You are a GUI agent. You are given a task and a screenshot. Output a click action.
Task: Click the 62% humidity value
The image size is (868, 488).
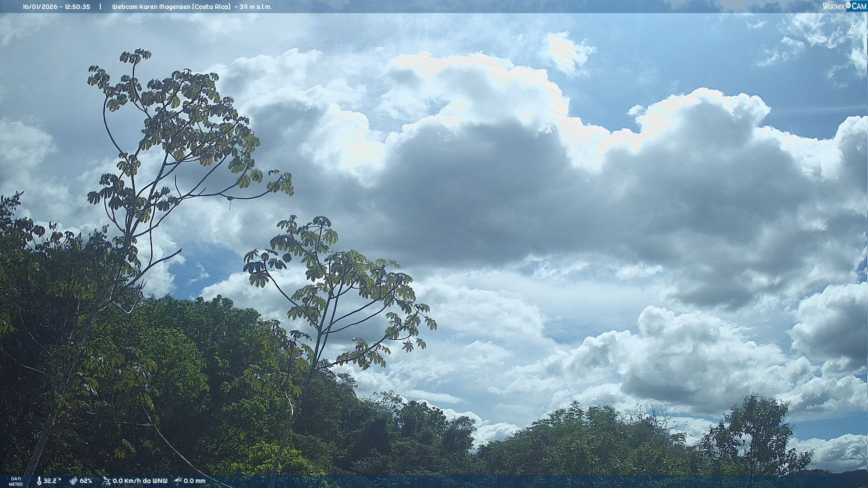coord(86,481)
